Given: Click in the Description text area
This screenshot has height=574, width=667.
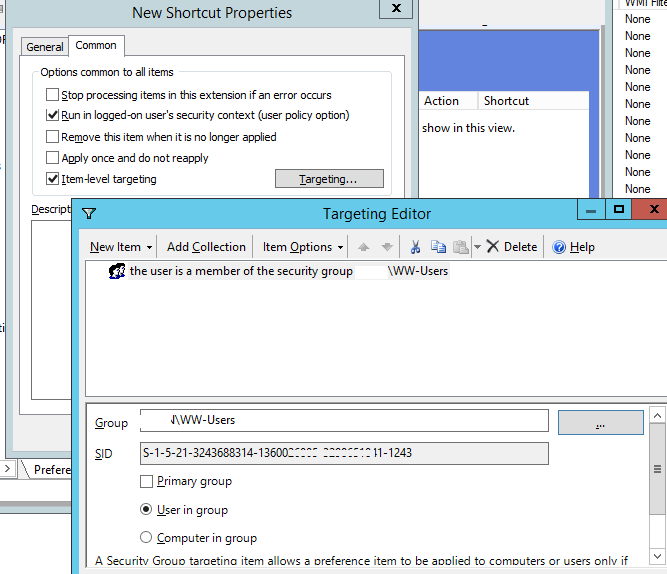Looking at the screenshot, I should coord(52,310).
